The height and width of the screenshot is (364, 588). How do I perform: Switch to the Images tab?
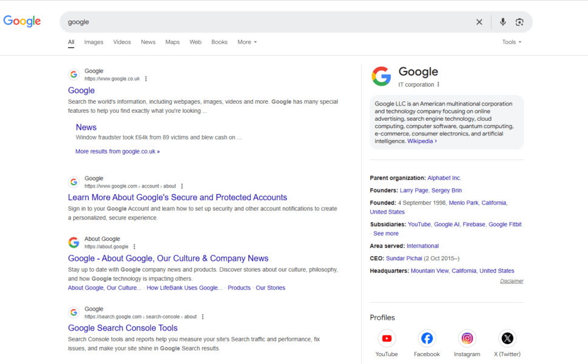coord(93,42)
